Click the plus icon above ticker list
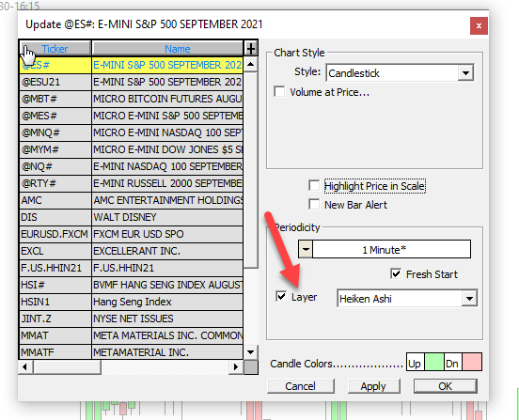 click(251, 49)
